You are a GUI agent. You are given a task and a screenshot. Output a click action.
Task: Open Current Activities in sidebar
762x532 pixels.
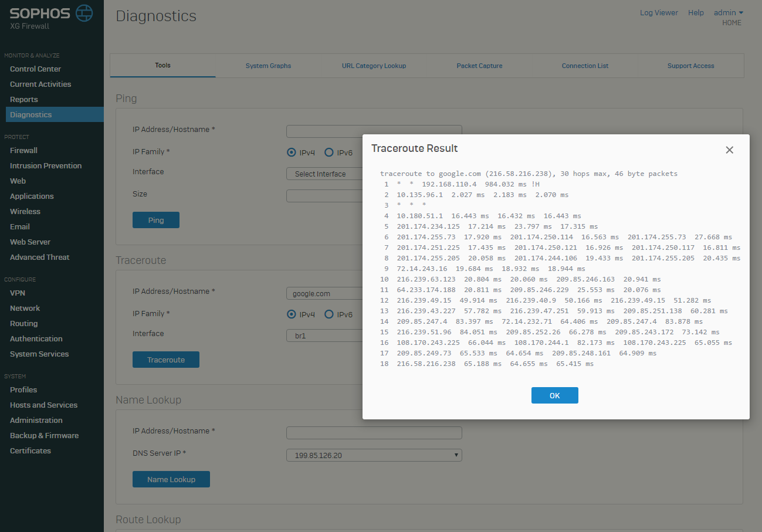(x=40, y=84)
